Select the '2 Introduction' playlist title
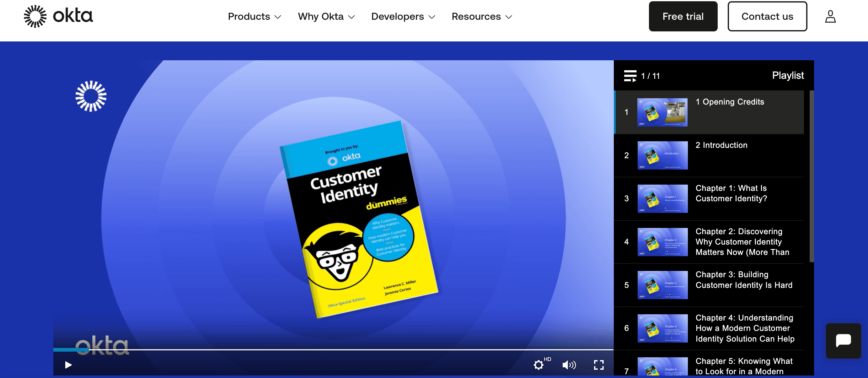 coord(721,145)
